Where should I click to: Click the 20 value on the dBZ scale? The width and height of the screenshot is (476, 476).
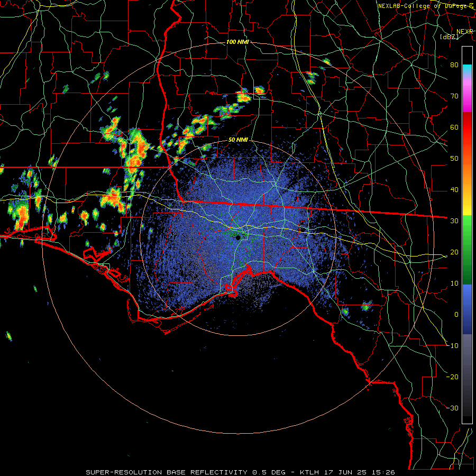[454, 252]
